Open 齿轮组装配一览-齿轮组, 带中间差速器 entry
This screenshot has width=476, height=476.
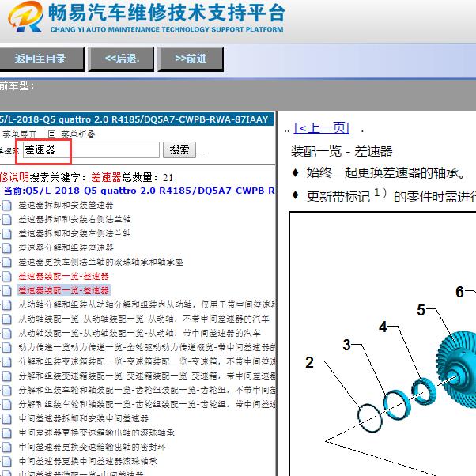click(x=147, y=404)
